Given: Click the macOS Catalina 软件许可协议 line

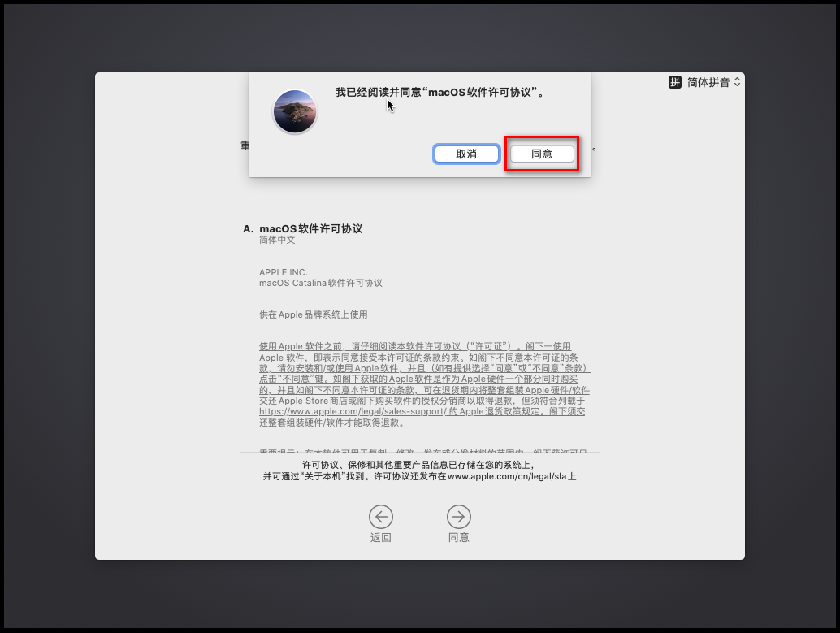Looking at the screenshot, I should [321, 283].
